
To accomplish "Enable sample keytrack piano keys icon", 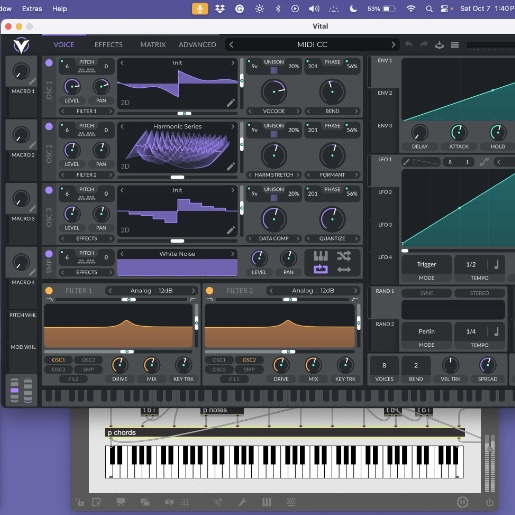I will (x=321, y=256).
